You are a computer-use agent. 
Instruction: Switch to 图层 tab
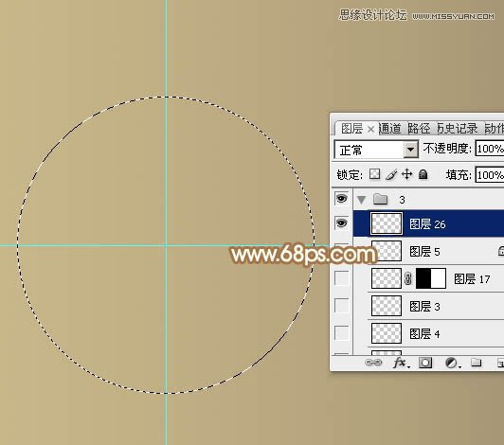tap(351, 129)
